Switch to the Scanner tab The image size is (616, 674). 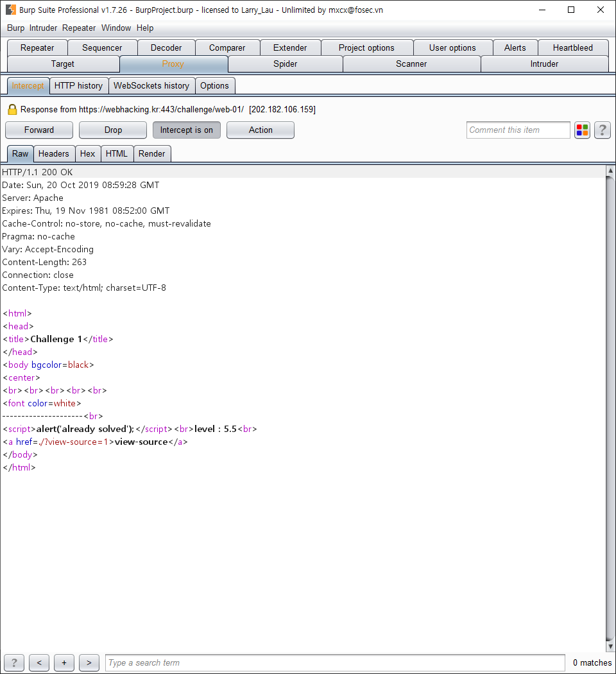[411, 64]
